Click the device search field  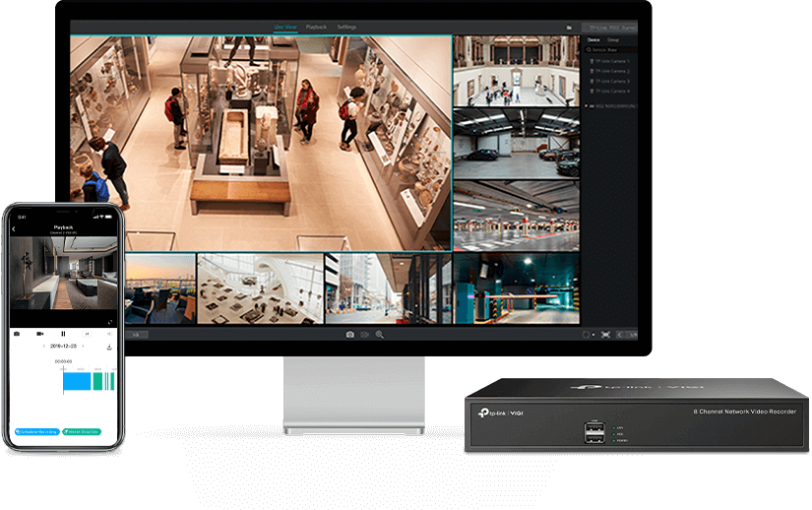pyautogui.click(x=611, y=49)
